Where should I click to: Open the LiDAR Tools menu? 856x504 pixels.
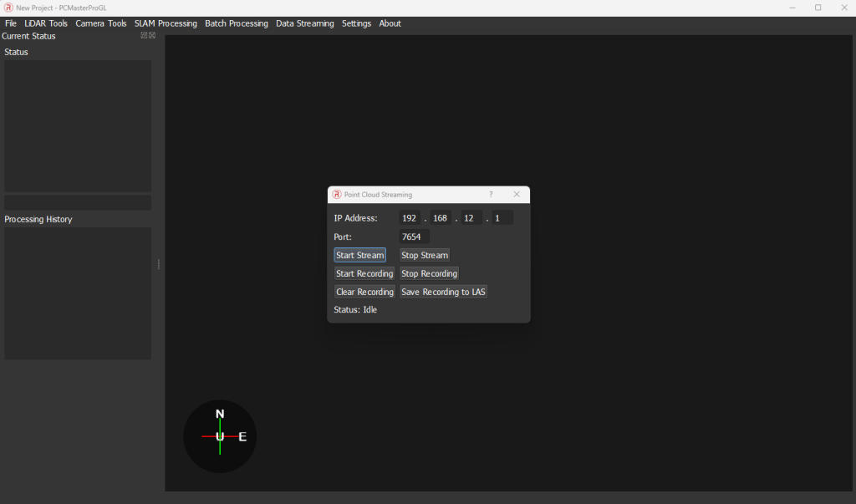point(46,23)
